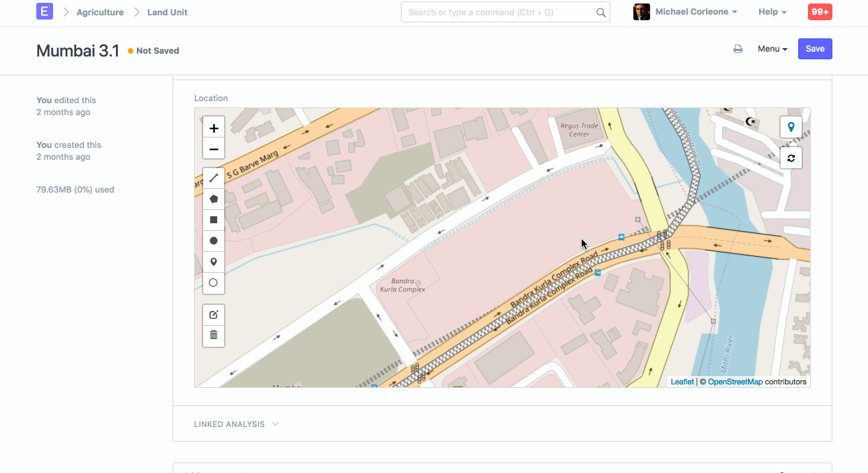
Task: Save the Mumbai 3.1 record
Action: point(815,49)
